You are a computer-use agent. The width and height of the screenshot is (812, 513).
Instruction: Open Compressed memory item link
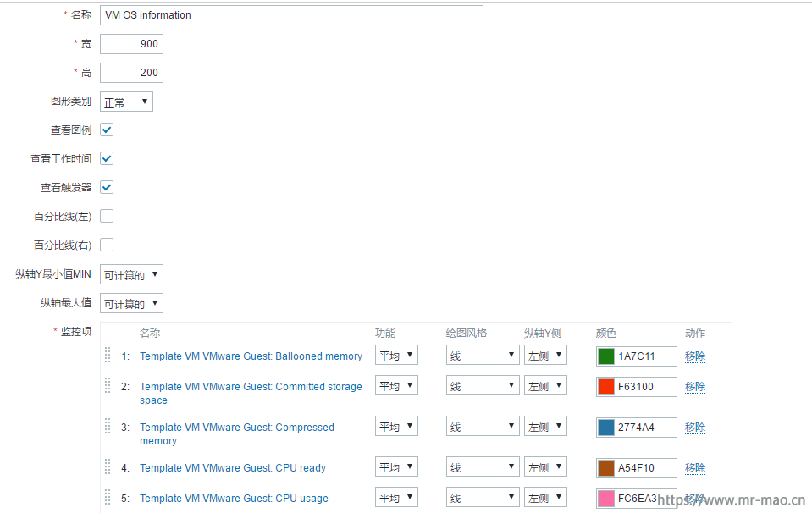(237, 433)
